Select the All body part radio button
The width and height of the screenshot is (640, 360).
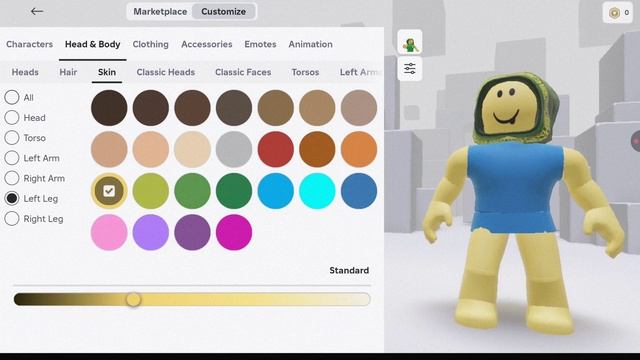pyautogui.click(x=12, y=97)
